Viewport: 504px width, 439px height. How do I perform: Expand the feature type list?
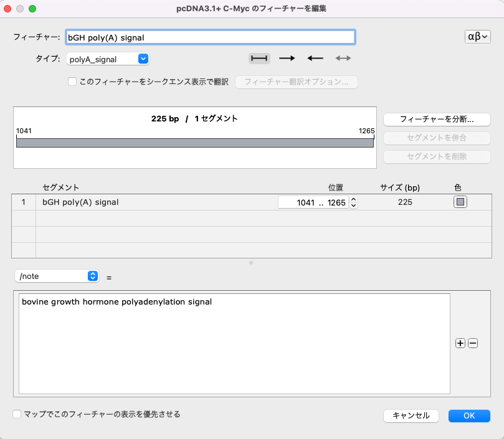143,59
